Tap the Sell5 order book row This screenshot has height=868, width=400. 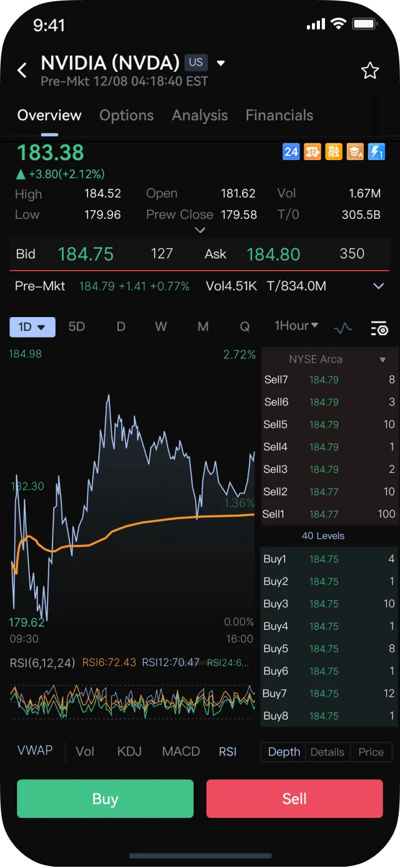[x=329, y=425]
